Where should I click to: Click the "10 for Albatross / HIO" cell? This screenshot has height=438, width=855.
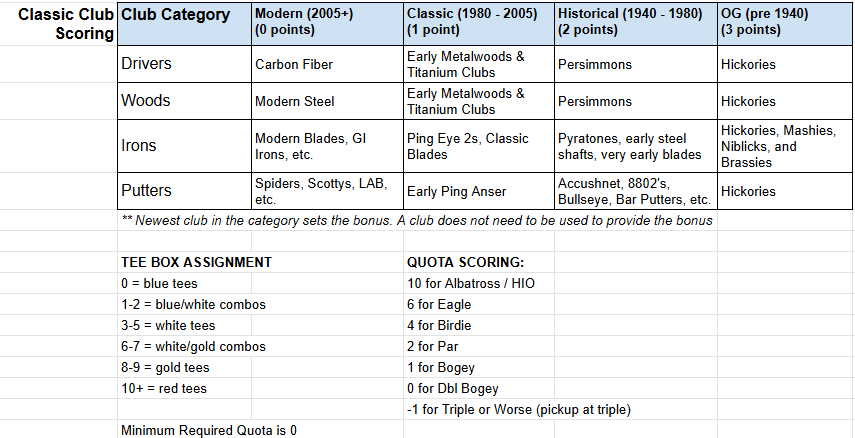[x=471, y=283]
